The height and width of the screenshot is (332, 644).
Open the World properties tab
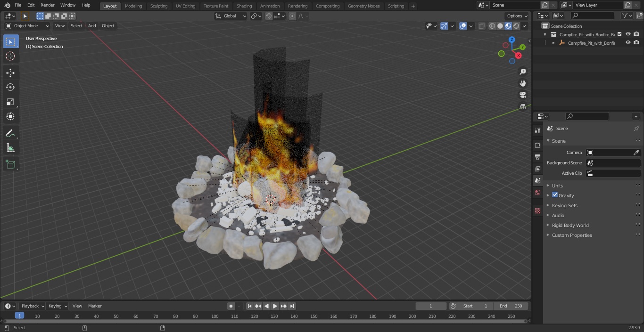click(537, 193)
